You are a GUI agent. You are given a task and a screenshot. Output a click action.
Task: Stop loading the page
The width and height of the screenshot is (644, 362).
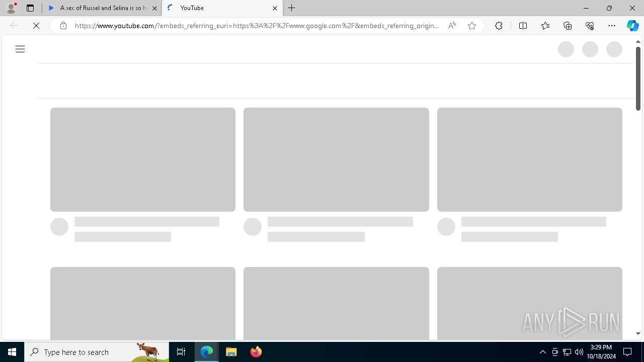click(x=36, y=26)
